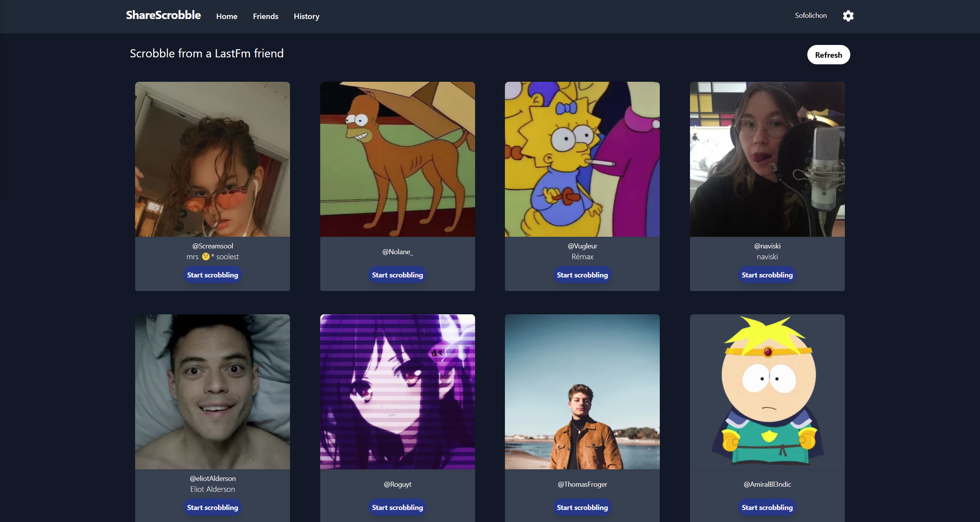Click @eliotAlderson's profile picture

click(x=213, y=392)
